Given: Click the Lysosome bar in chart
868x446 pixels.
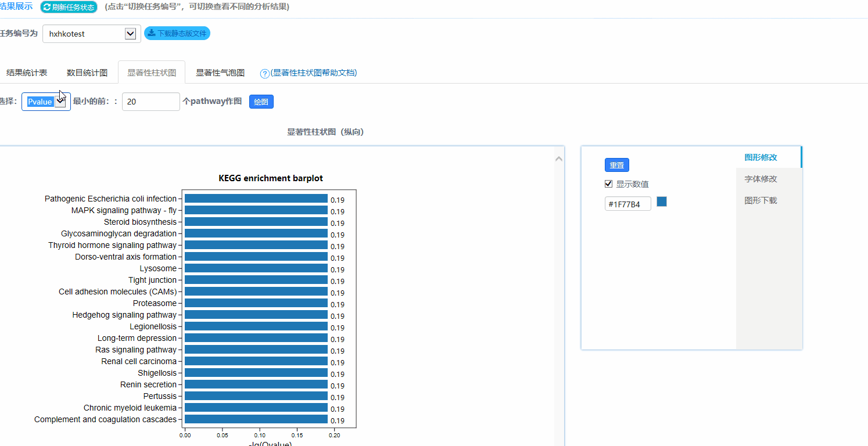Looking at the screenshot, I should click(256, 268).
